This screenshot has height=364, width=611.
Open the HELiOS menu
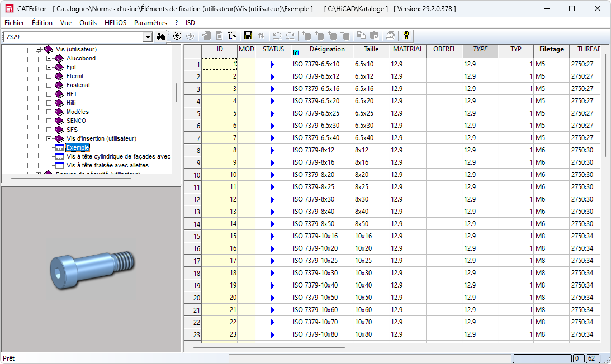point(116,23)
